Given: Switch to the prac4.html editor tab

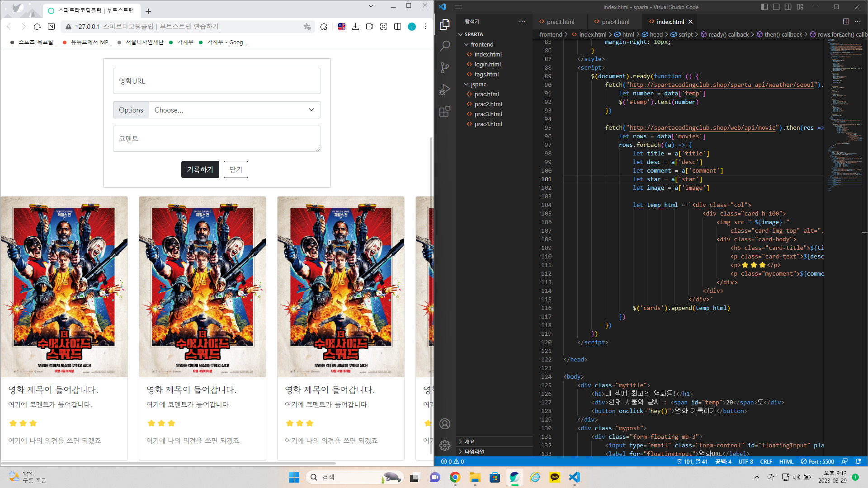Looking at the screenshot, I should tap(615, 22).
